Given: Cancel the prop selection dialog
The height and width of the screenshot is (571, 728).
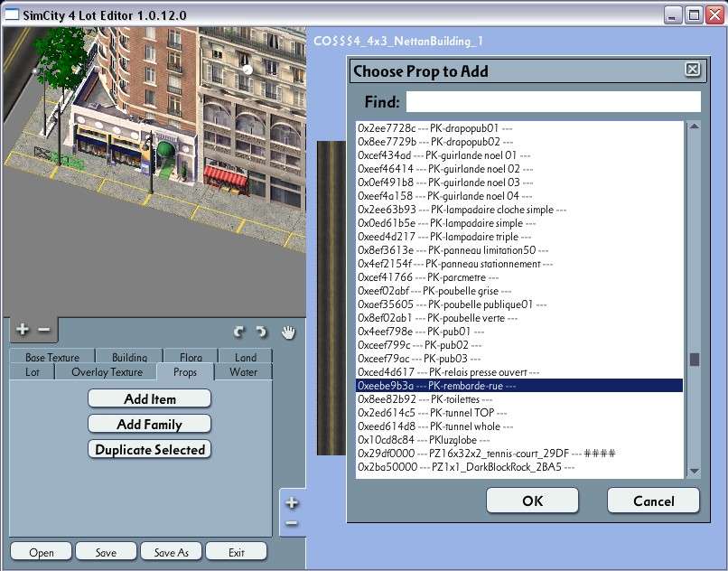Looking at the screenshot, I should pos(653,501).
